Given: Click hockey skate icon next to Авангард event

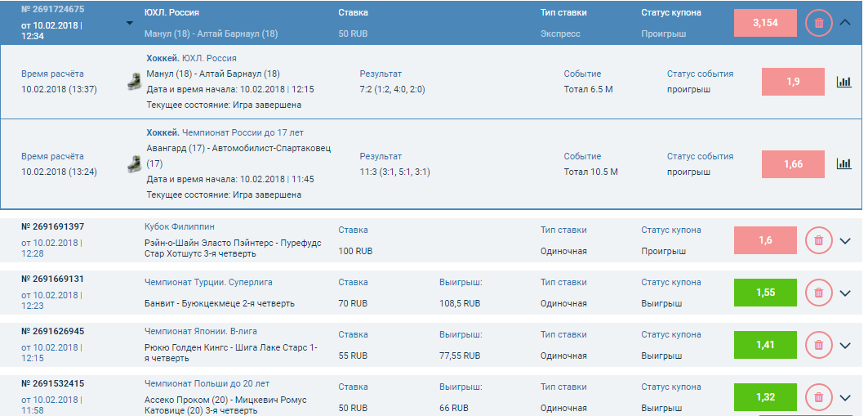Looking at the screenshot, I should (x=134, y=164).
